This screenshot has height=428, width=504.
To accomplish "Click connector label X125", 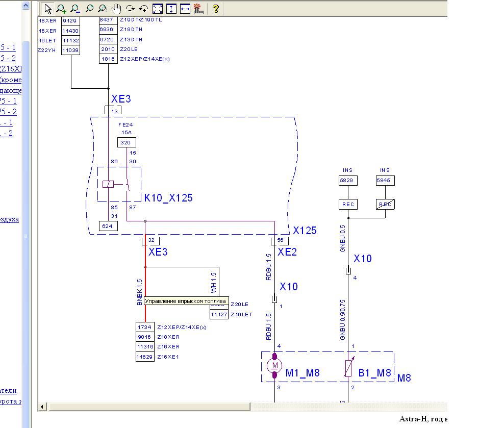I will 305,231.
